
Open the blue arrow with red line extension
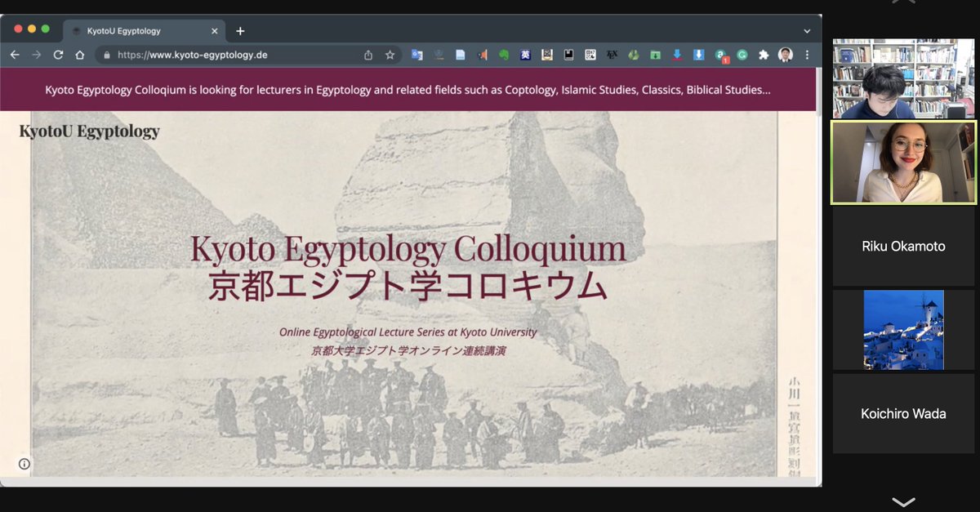[677, 55]
